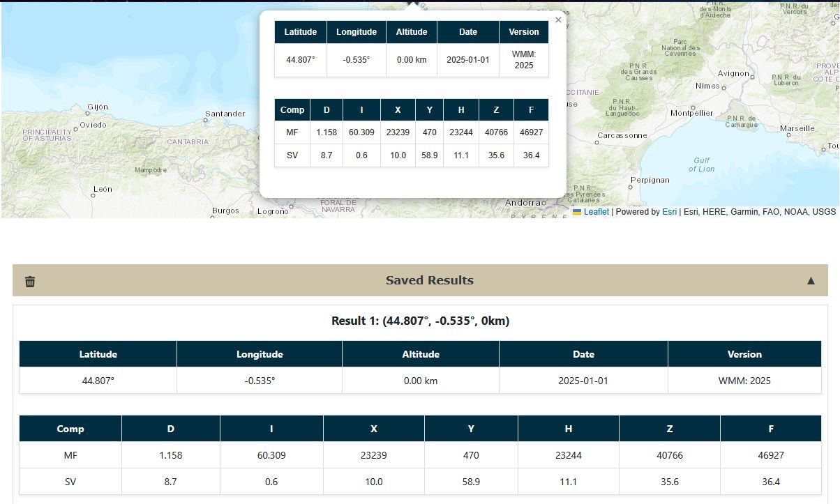Click the popup's Latitude column header
Image resolution: width=840 pixels, height=504 pixels.
pyautogui.click(x=300, y=32)
